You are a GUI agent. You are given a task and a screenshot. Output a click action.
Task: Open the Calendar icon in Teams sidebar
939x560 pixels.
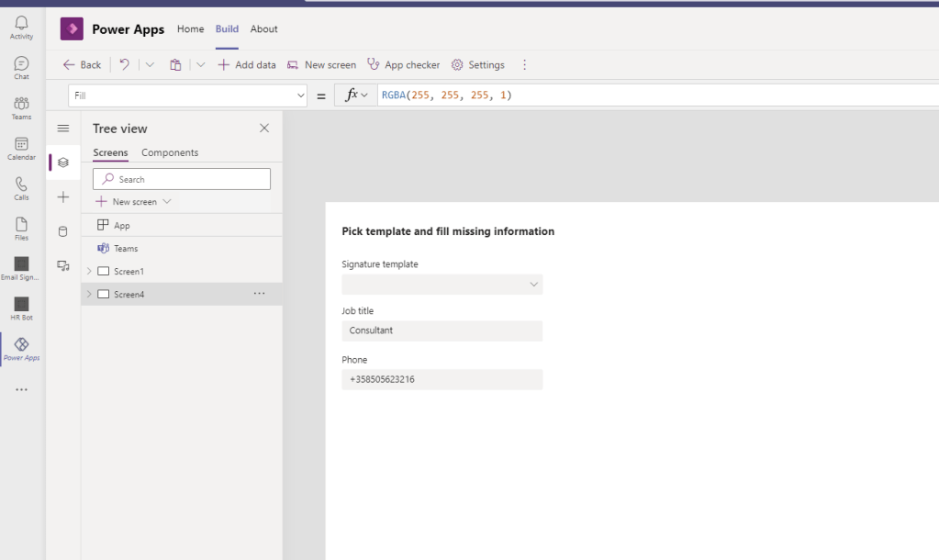click(21, 148)
